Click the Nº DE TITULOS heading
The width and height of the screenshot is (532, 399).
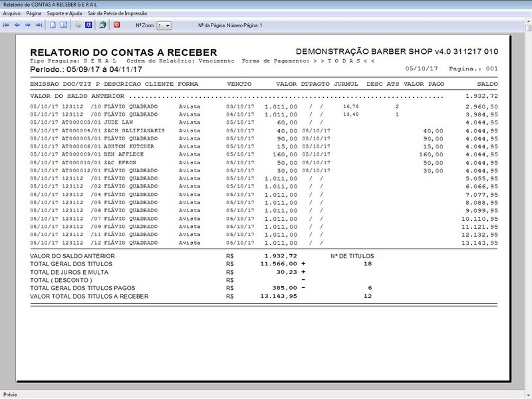[x=352, y=256]
